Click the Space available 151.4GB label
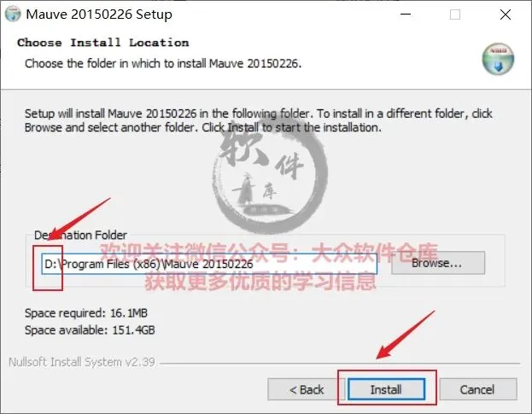Viewport: 532px width, 414px height. [x=90, y=329]
